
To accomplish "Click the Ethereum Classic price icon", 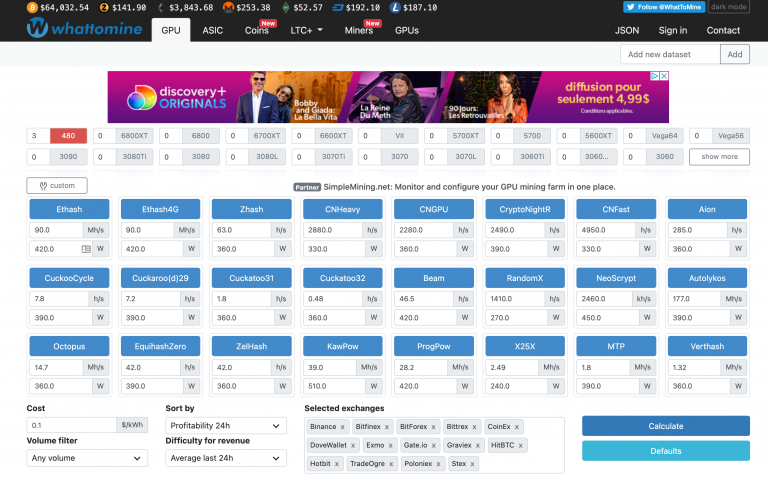I will pos(286,7).
